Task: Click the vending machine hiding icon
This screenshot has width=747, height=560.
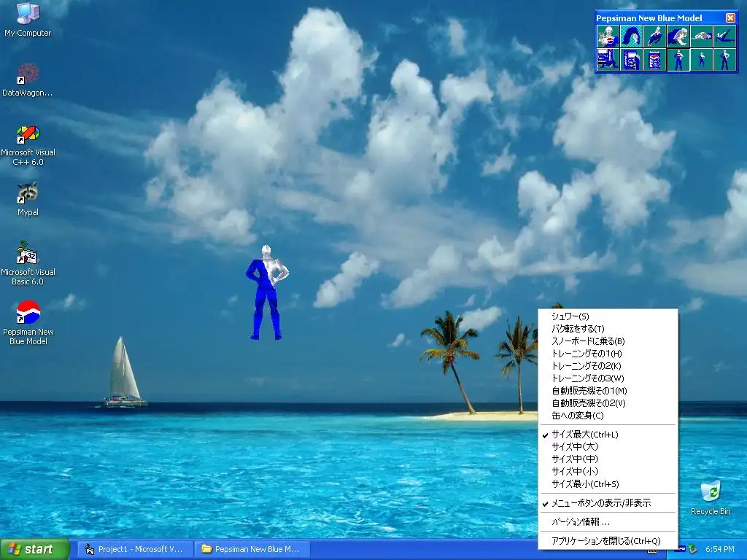Action: click(x=632, y=60)
